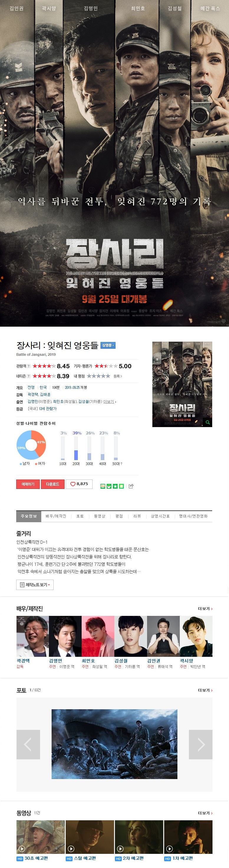Open the share arrow icon
The image size is (229, 868).
(131, 486)
